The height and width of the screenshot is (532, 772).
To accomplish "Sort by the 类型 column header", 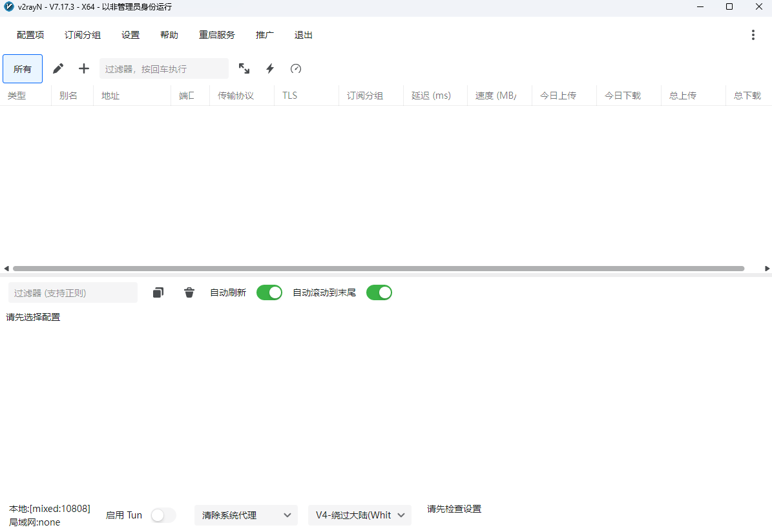I will tap(26, 96).
